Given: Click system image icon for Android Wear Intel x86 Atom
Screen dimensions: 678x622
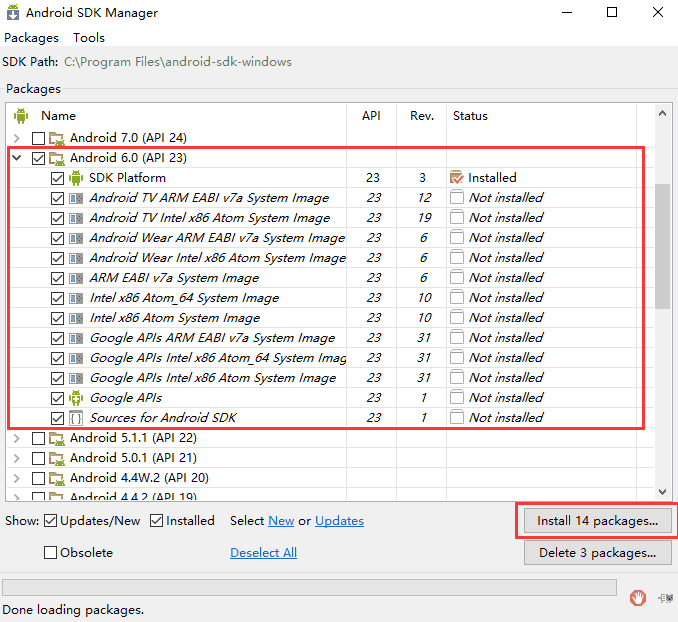Looking at the screenshot, I should [x=76, y=258].
